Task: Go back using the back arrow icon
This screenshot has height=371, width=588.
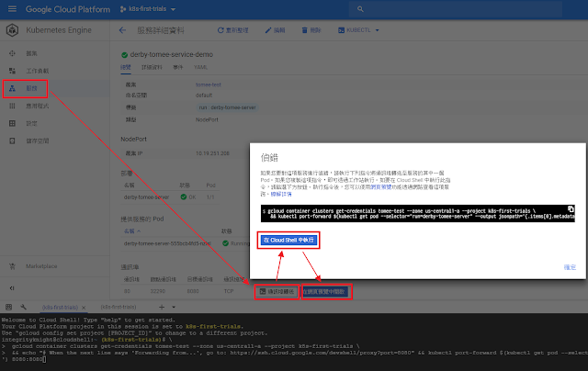Action: point(122,30)
